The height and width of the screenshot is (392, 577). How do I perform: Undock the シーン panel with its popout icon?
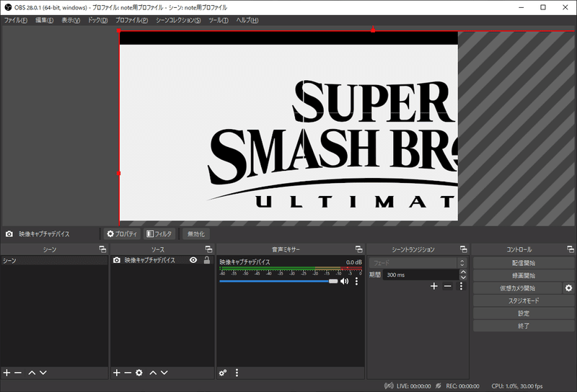pyautogui.click(x=102, y=249)
